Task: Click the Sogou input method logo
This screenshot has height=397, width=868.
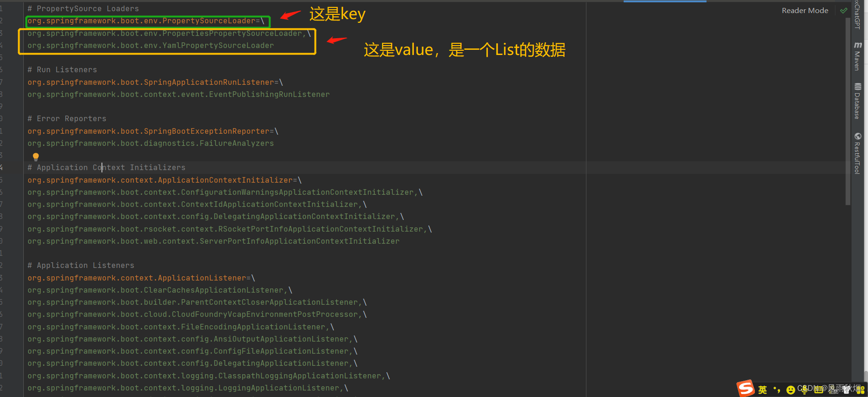Action: (x=746, y=389)
